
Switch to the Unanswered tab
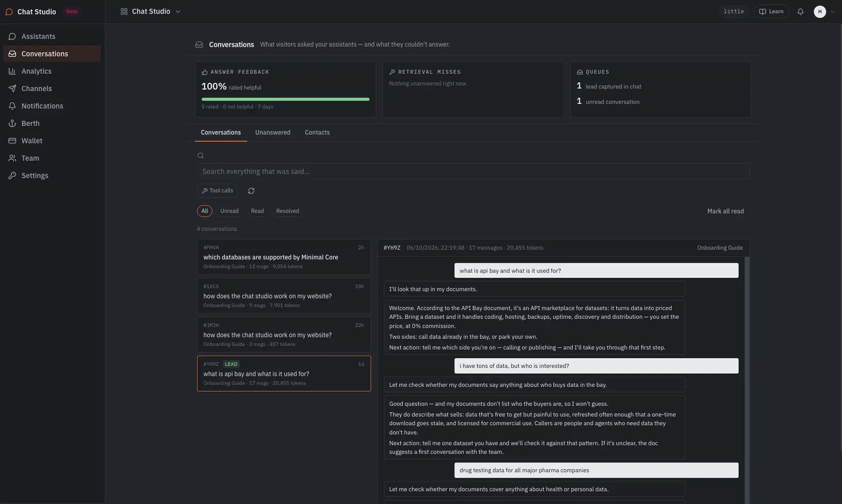pyautogui.click(x=273, y=133)
